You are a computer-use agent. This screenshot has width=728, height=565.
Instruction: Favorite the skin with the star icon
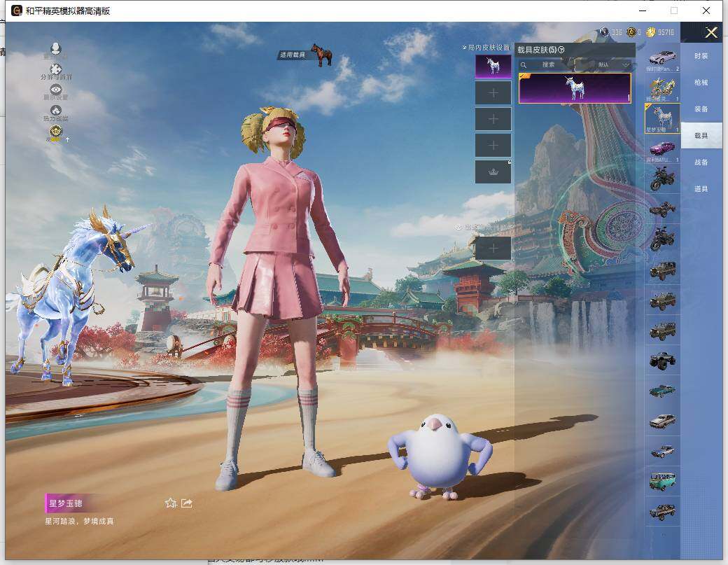(x=171, y=503)
